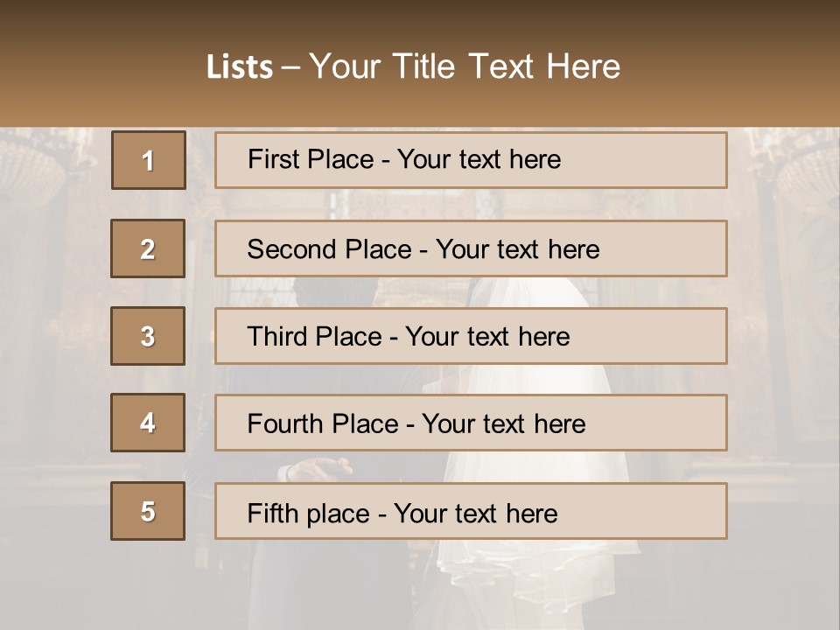Click the bold word 'Lists' in title

tap(240, 66)
